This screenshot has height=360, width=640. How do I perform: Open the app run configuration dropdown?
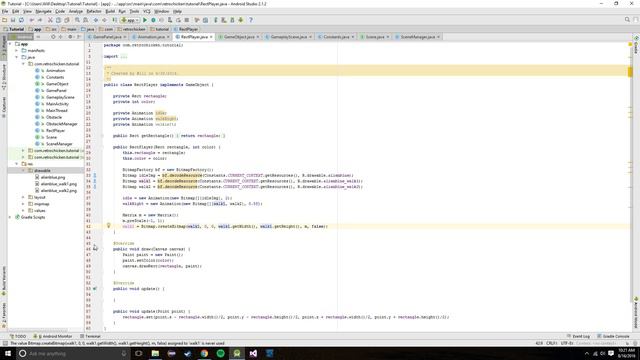click(130, 20)
